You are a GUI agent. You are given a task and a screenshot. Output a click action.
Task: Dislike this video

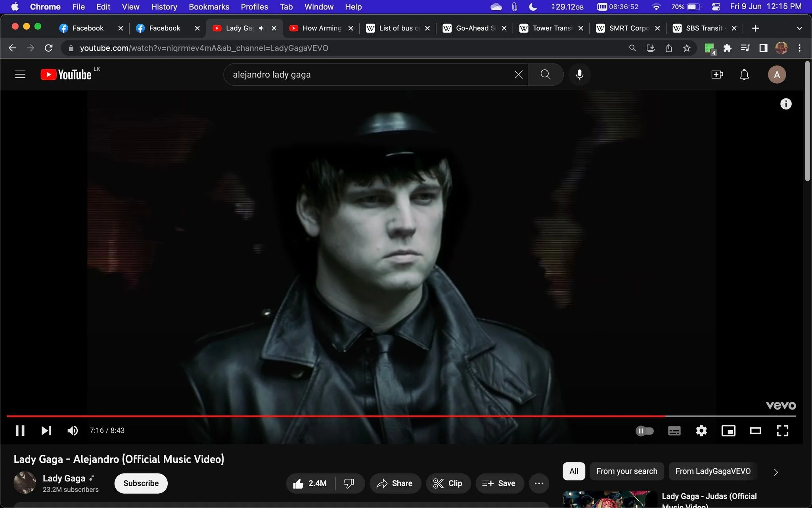349,483
